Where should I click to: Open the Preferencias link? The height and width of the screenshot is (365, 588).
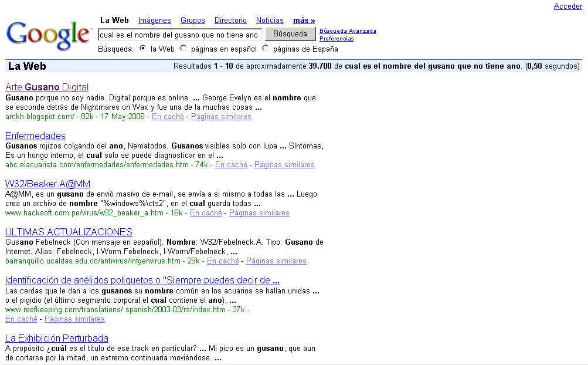coord(337,39)
